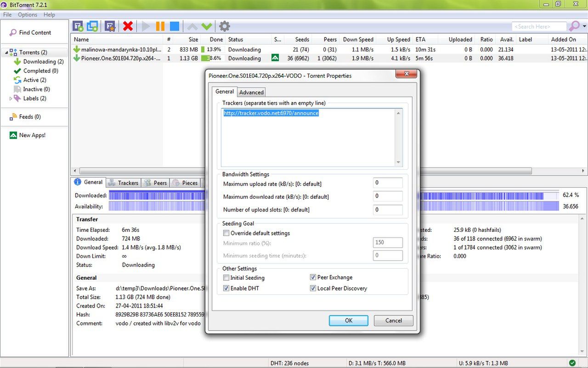Screen dimensions: 588x368
Task: Sort torrents by Size column header
Action: click(x=188, y=40)
